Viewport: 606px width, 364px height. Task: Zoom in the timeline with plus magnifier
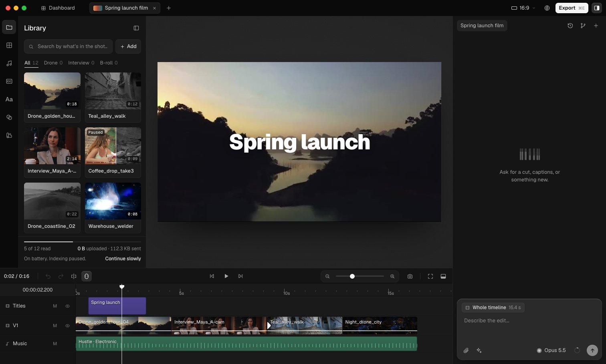392,276
